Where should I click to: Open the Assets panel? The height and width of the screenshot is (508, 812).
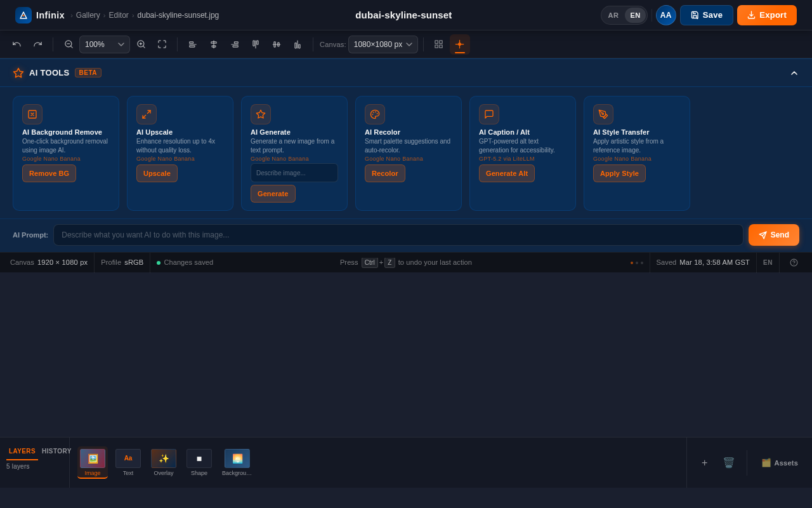coord(780,463)
